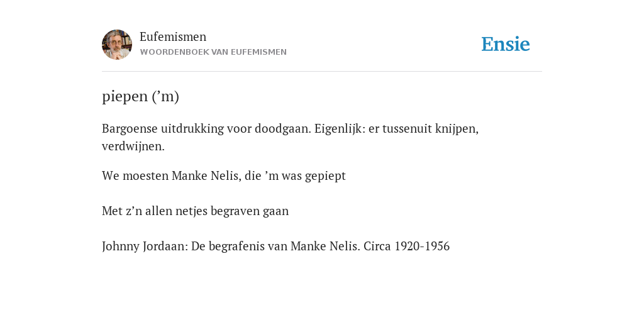Viewport: 644px width, 322px height.
Task: Click the phrase tussenuit knijpen
Action: click(430, 129)
